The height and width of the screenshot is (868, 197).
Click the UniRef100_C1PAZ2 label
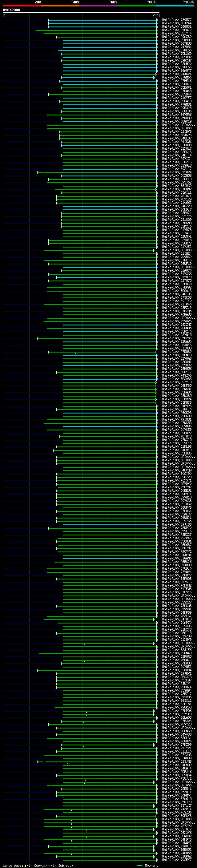click(177, 30)
